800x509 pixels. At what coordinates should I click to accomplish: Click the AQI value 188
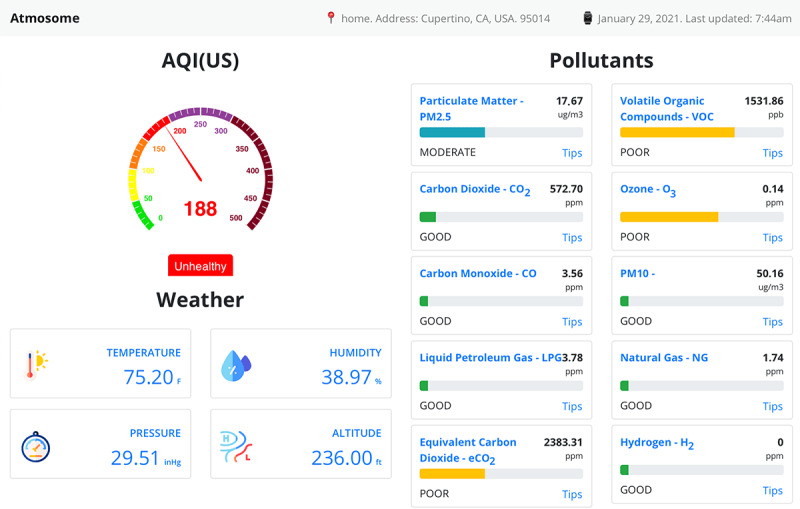(201, 209)
